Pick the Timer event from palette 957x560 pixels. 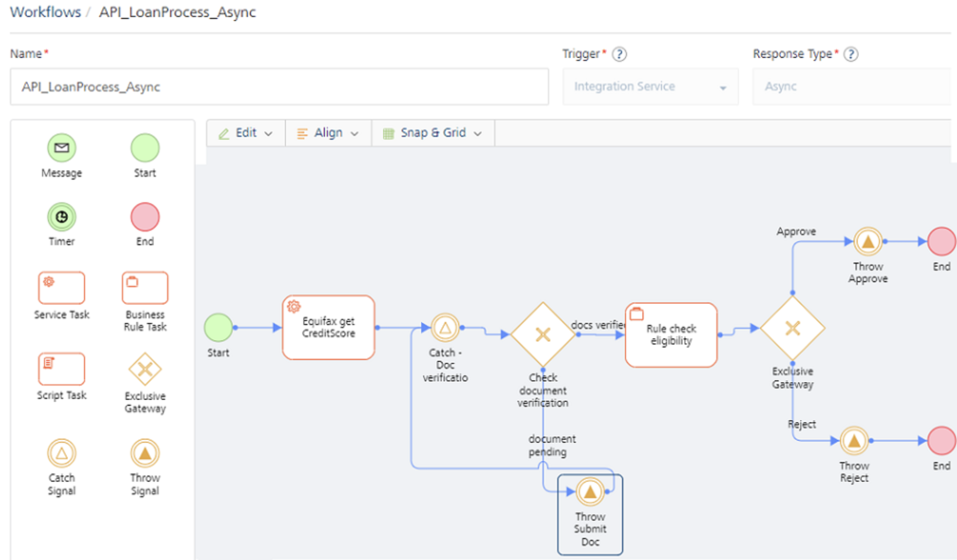point(61,217)
